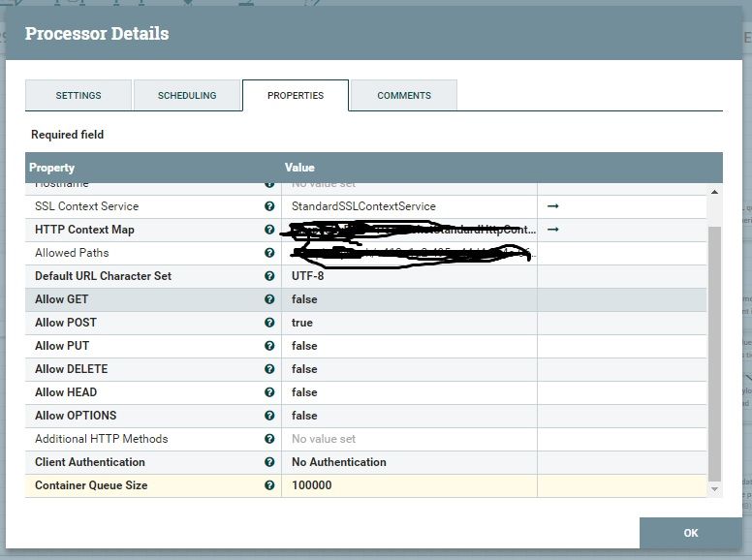The image size is (752, 560).
Task: Confirm dialog with OK button
Action: (x=691, y=533)
